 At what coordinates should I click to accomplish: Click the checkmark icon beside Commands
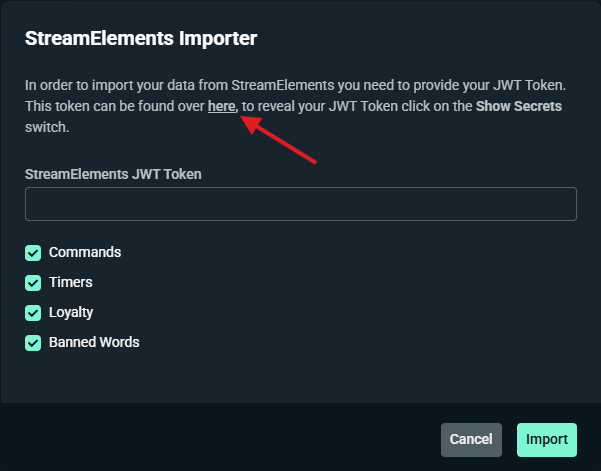tap(33, 253)
